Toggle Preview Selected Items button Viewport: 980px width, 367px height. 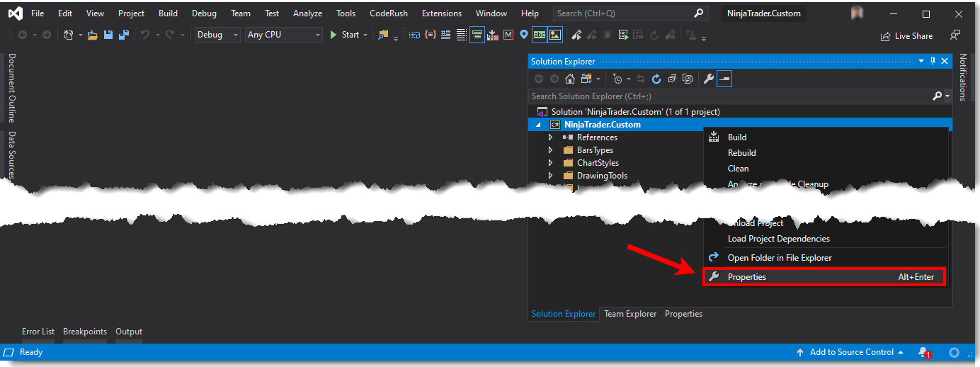(x=724, y=79)
